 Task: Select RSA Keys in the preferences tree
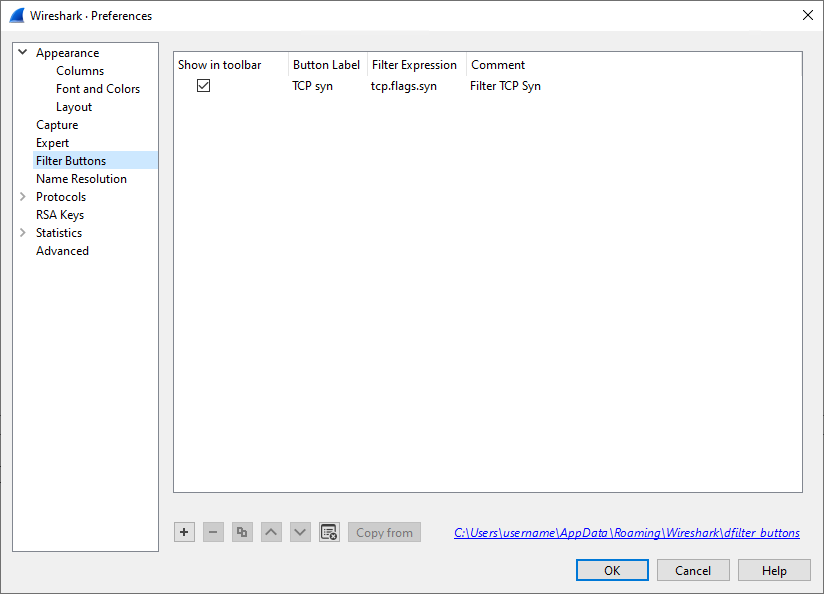tap(60, 215)
